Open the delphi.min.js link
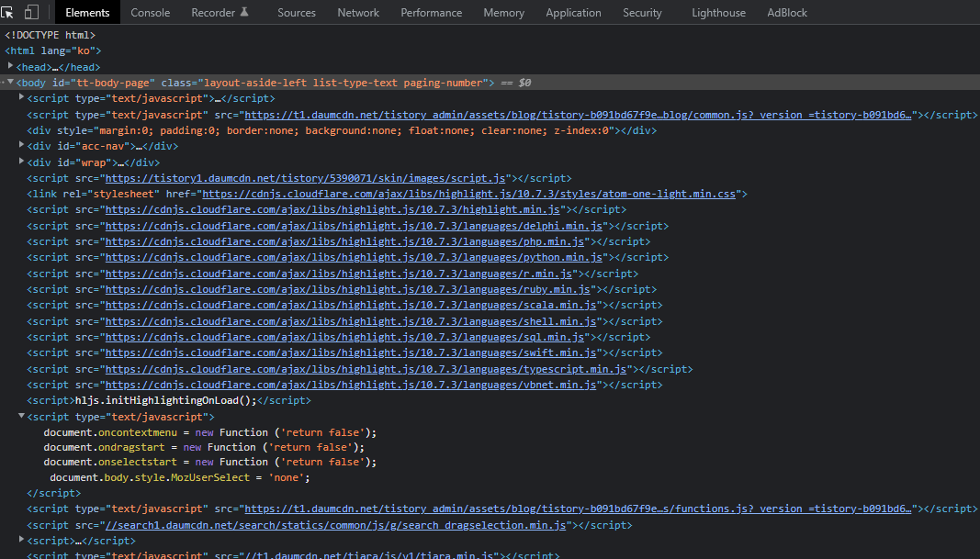 tap(354, 226)
